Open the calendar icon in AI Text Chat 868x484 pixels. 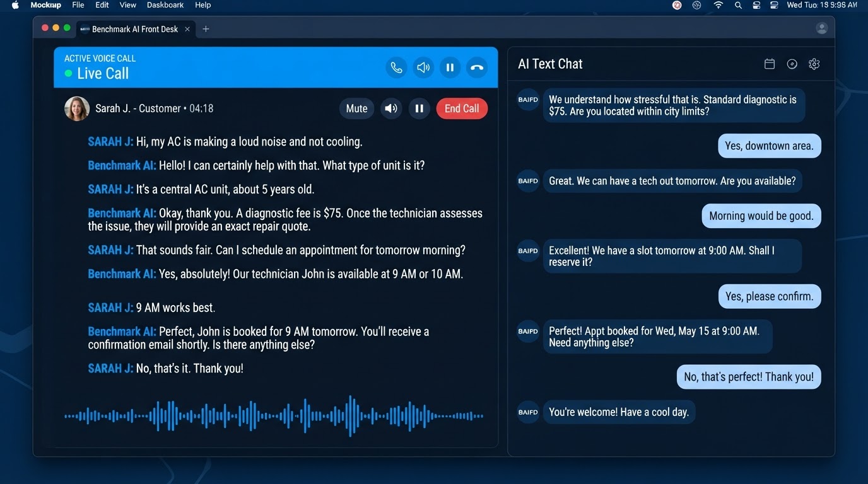[x=770, y=64]
